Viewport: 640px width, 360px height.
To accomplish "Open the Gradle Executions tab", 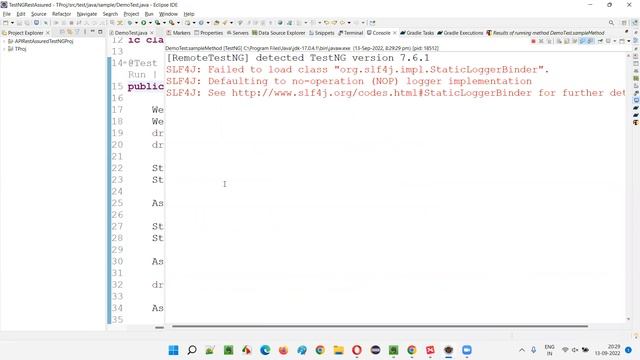I will coord(460,33).
